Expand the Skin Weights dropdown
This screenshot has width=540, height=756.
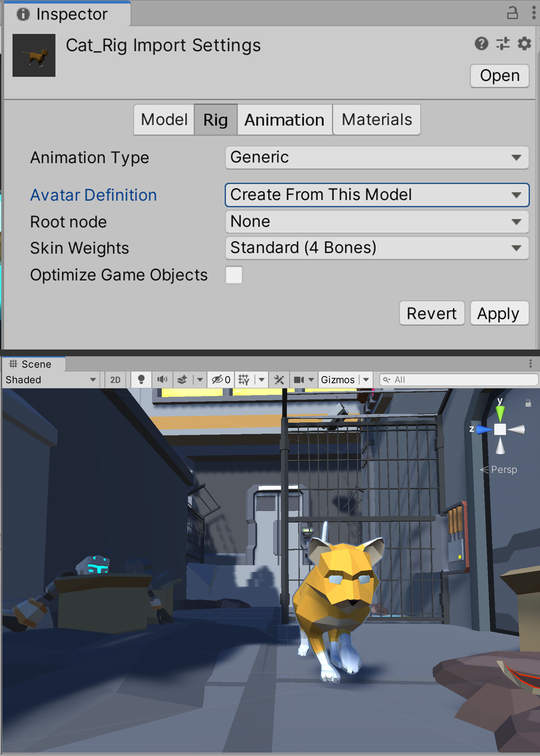tap(377, 248)
